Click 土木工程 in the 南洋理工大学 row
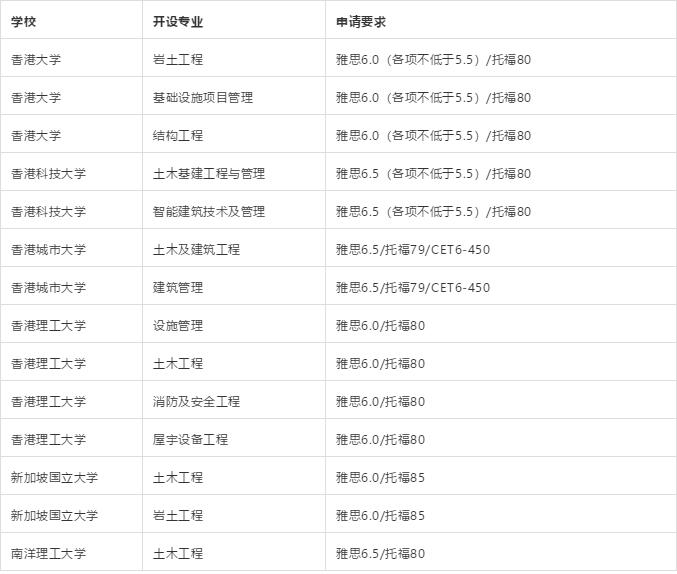Screen dimensions: 677x574 pyautogui.click(x=178, y=553)
